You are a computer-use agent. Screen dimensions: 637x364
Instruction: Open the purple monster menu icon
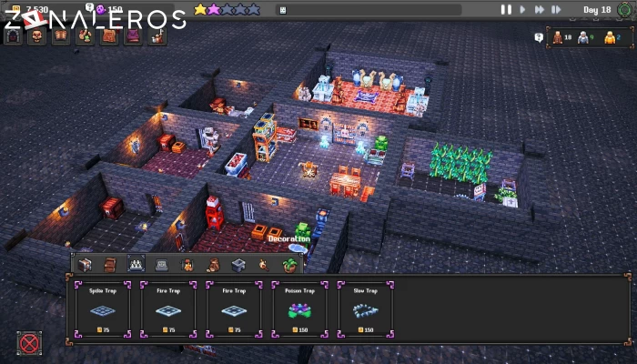[x=133, y=36]
